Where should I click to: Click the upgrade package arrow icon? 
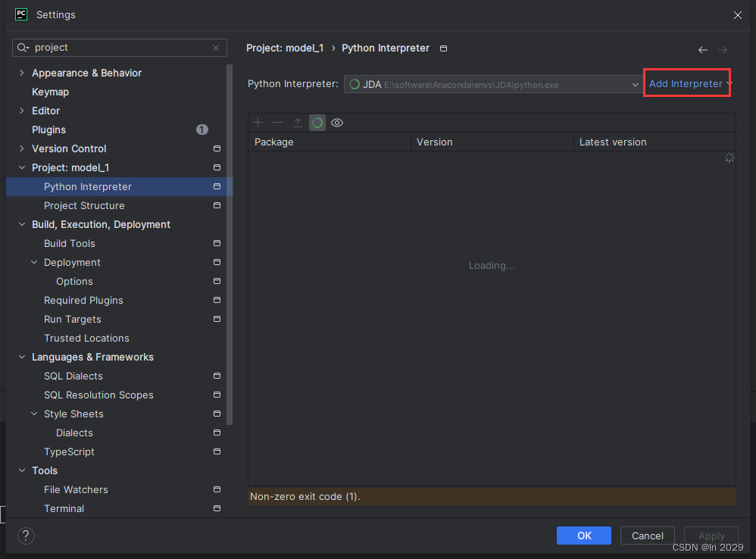coord(298,123)
